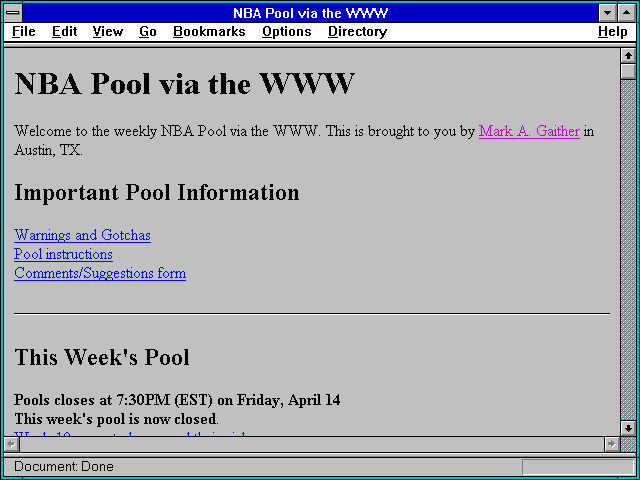Open the Options menu
Viewport: 640px width, 480px height.
coord(287,32)
